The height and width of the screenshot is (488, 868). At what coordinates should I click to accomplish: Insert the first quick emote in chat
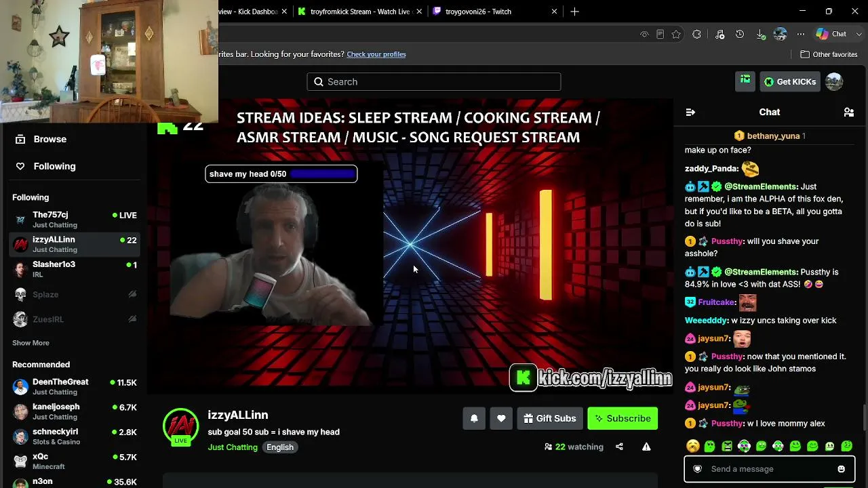(692, 446)
